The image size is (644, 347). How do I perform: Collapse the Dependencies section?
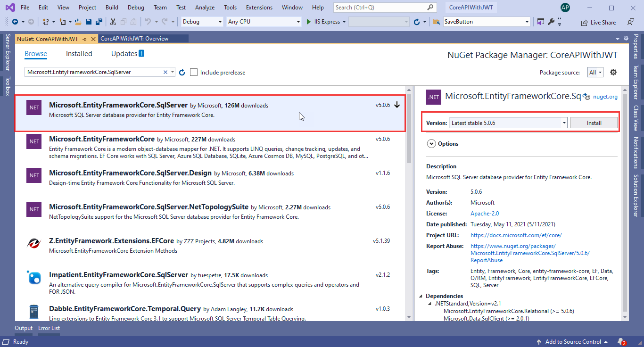pos(421,296)
